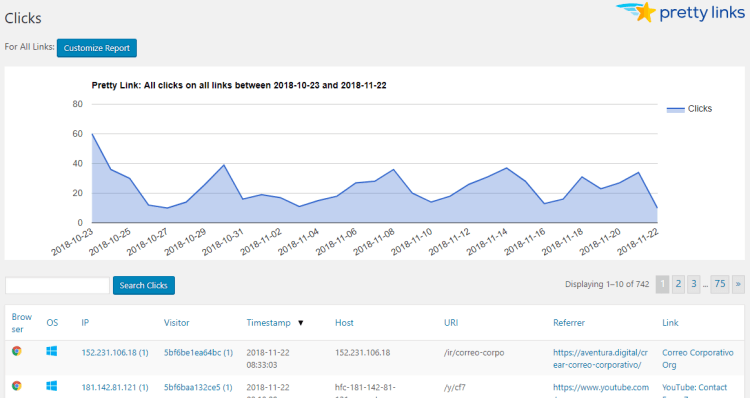Open the Customize Report options

point(97,48)
